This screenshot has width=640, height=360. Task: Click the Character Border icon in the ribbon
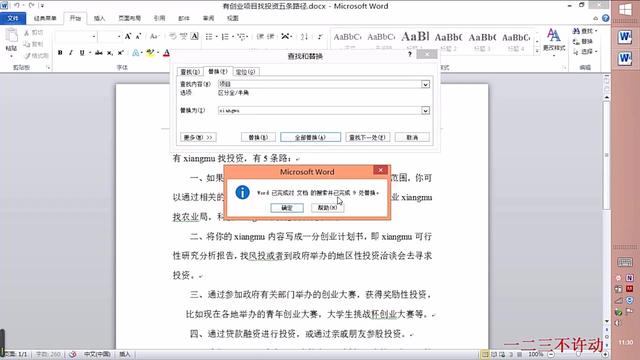(195, 37)
